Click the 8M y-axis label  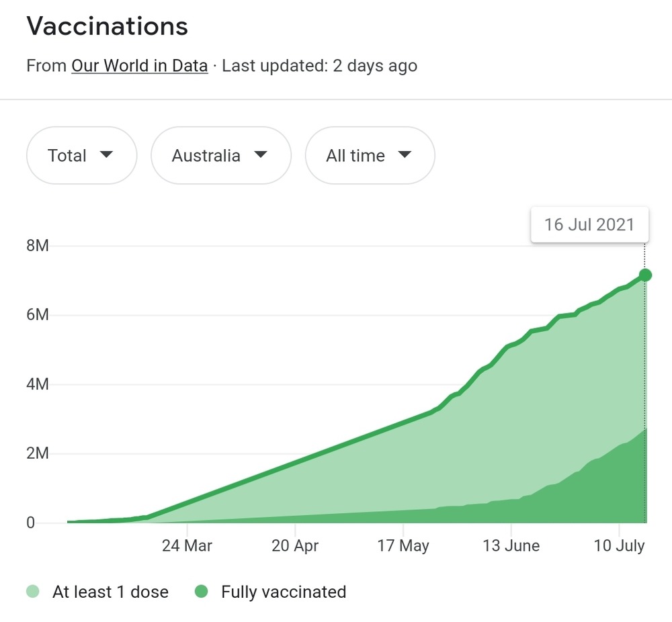point(38,246)
